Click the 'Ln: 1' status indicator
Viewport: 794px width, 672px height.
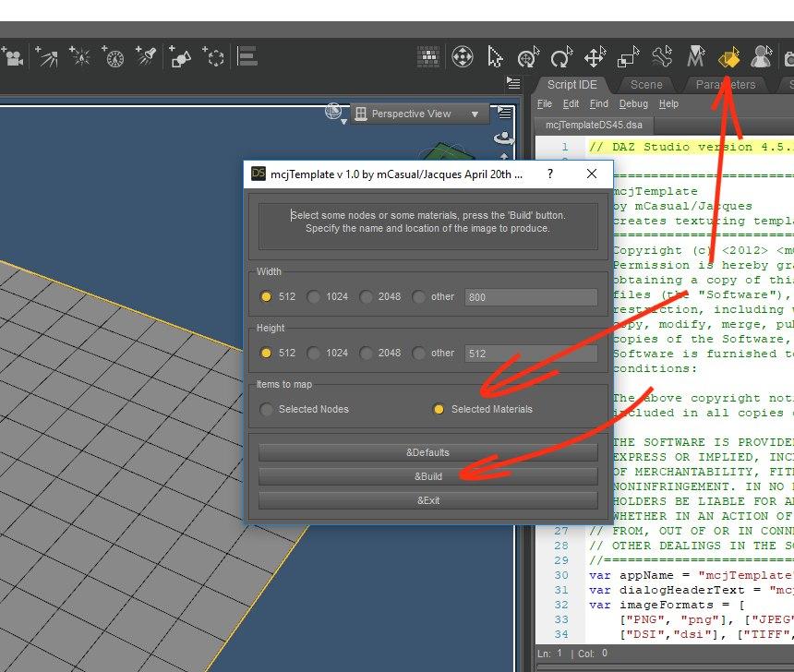point(549,654)
